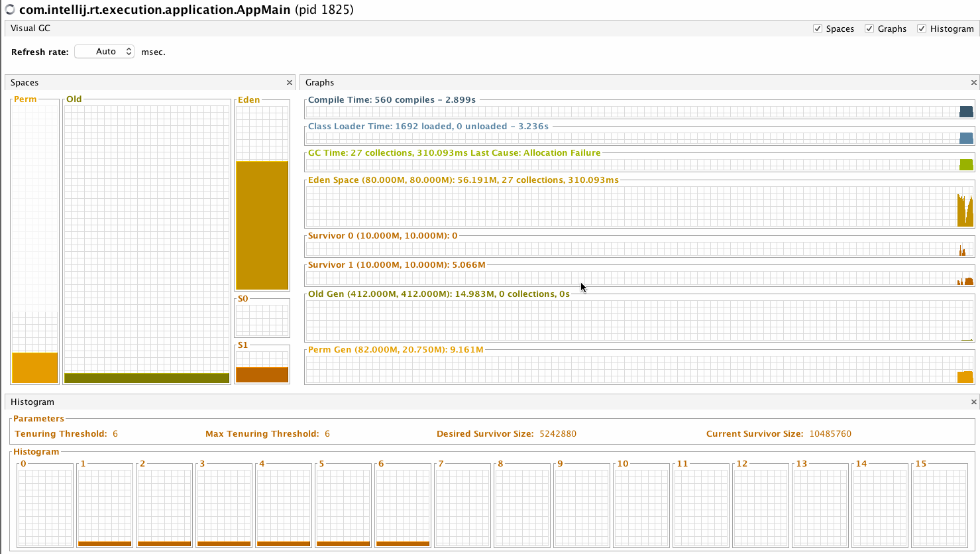
Task: Click the histogram bucket labeled 15
Action: (x=940, y=507)
